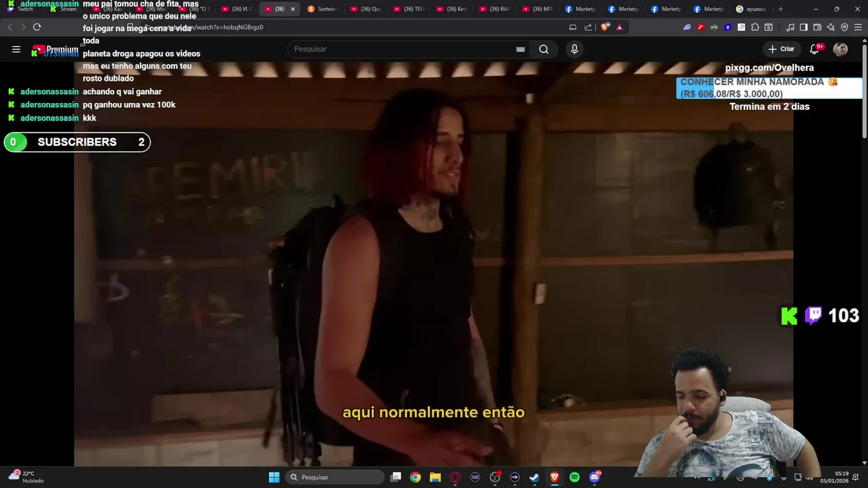Switch to the (36) TER YouTube tab
The width and height of the screenshot is (868, 488).
click(409, 9)
